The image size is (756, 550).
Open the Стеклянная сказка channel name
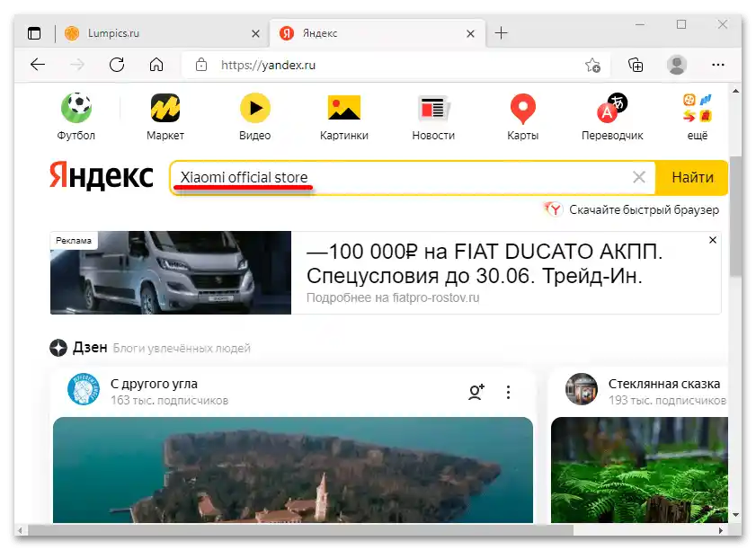tap(664, 384)
